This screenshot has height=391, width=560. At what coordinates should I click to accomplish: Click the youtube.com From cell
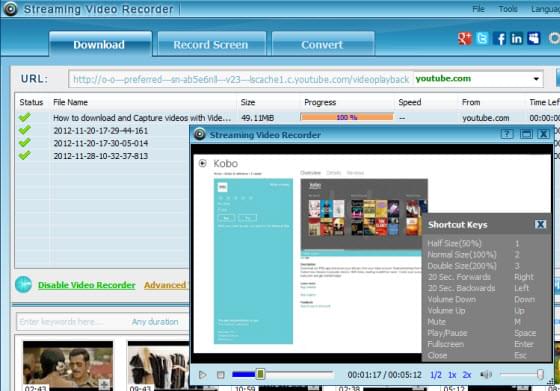[x=486, y=118]
